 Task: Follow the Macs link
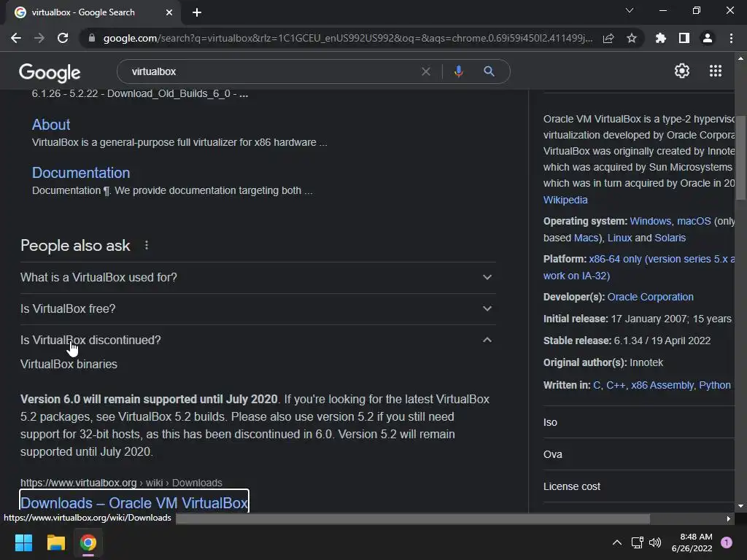[x=586, y=238]
